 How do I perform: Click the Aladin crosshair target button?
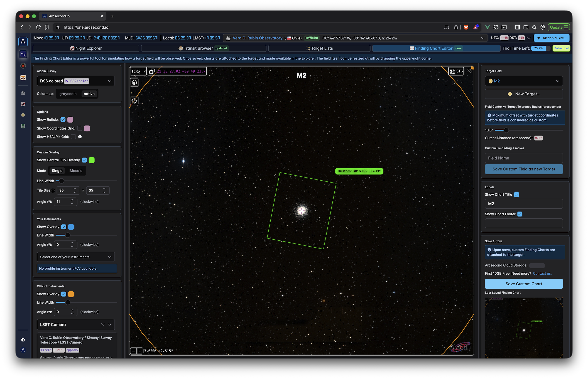click(x=134, y=101)
